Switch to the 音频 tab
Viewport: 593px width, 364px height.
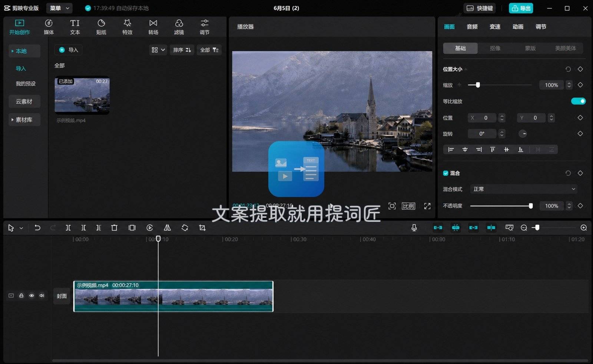pyautogui.click(x=472, y=27)
